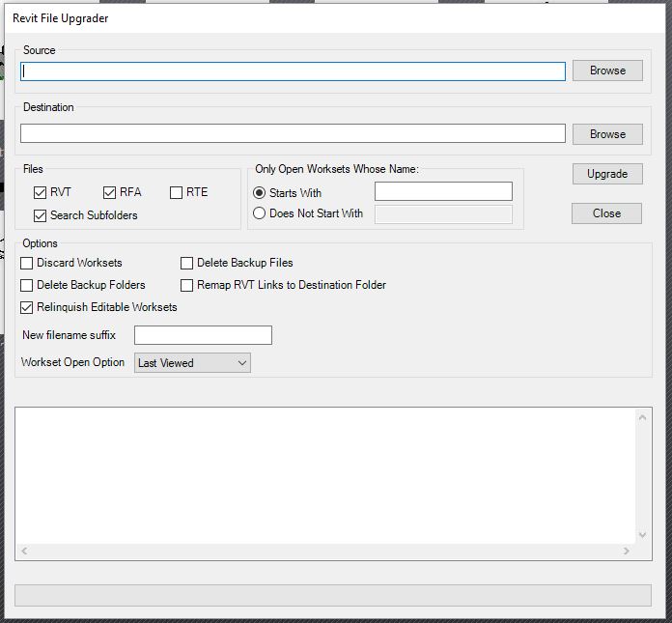Click the Source path input field
672x623 pixels.
tap(293, 71)
